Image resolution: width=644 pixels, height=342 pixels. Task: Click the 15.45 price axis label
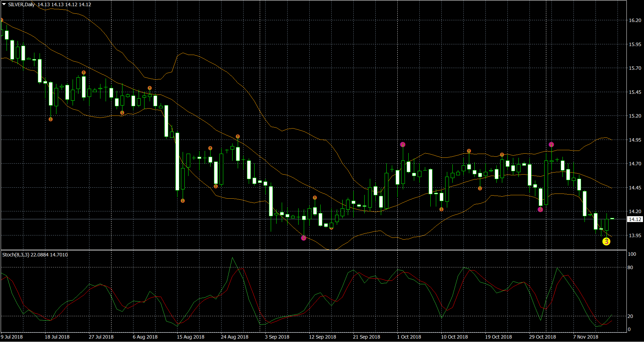pos(635,92)
